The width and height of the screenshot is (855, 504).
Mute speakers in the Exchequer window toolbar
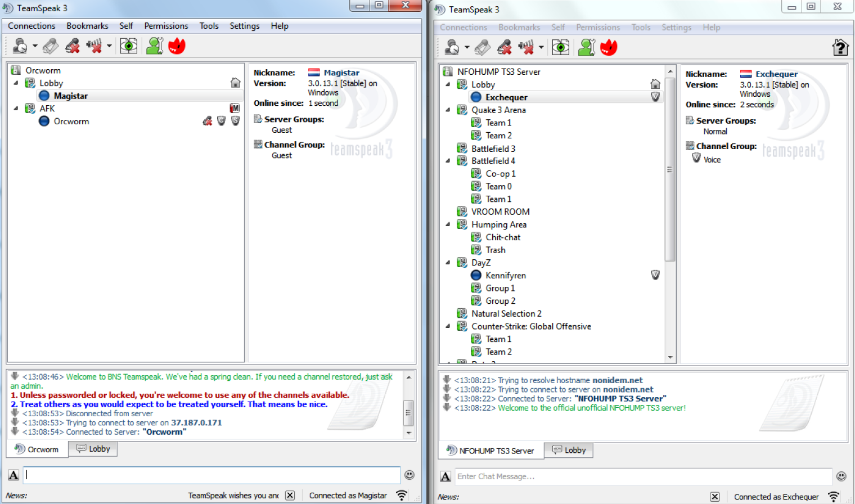[x=526, y=47]
